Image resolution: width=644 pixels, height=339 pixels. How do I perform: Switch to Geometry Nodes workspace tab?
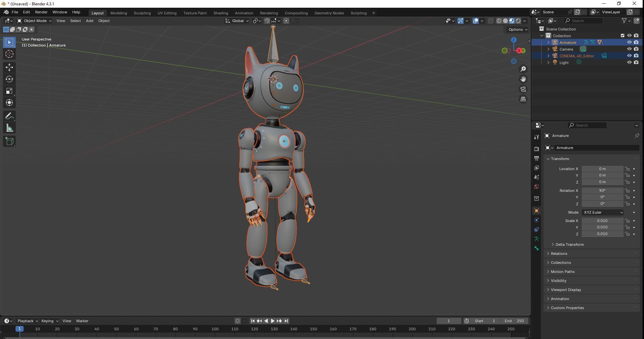pos(329,13)
